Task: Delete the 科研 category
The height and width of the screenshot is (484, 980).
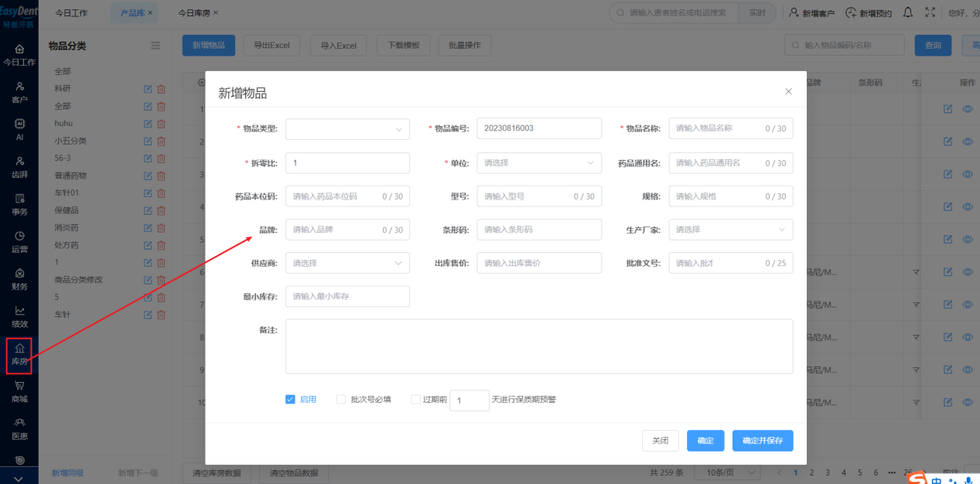Action: point(161,89)
